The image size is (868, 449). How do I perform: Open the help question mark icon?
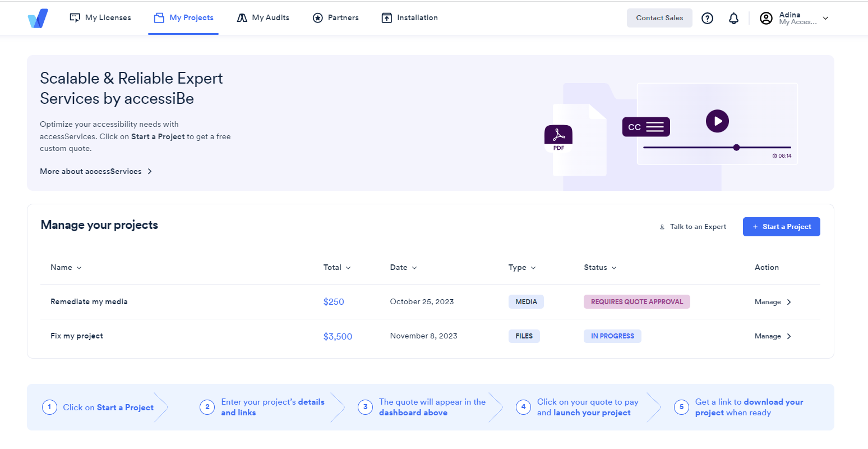(x=707, y=18)
